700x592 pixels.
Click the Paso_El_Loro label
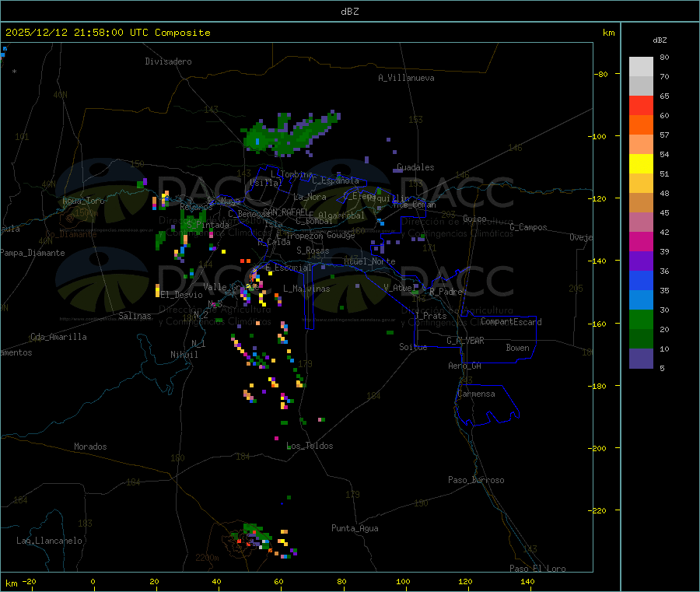point(537,569)
